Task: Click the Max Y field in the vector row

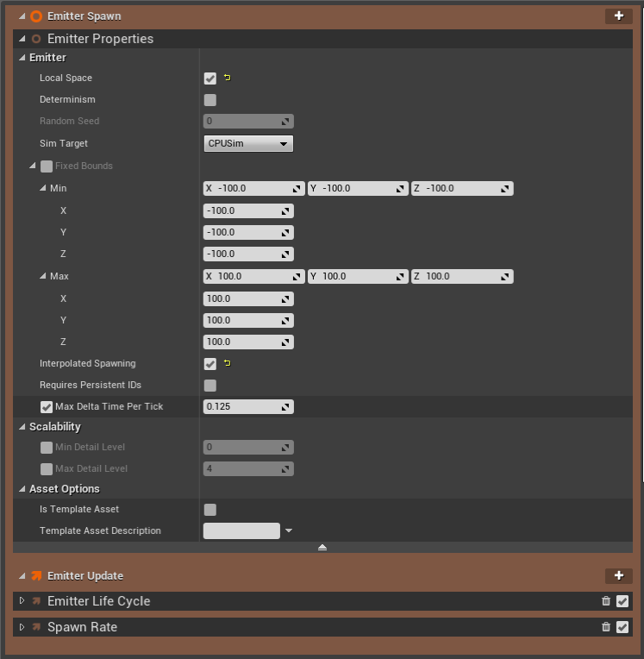Action: point(358,277)
